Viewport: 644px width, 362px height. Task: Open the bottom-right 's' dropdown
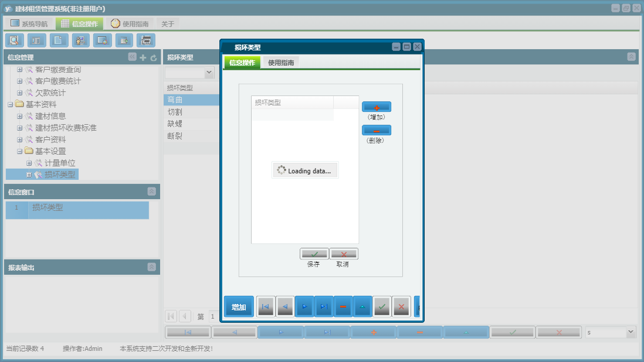[631, 332]
